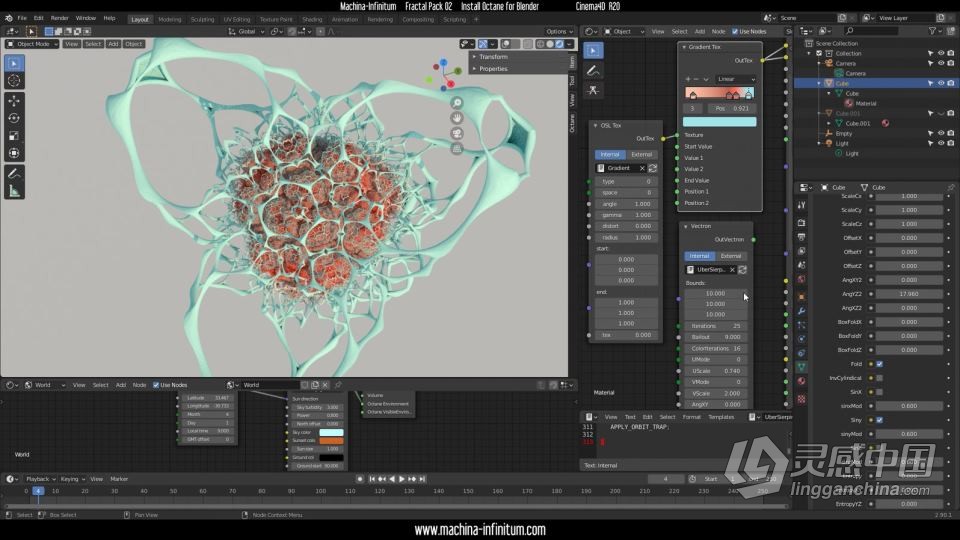Switch to the Scripting workspace tab
Viewport: 960px width, 540px height.
pos(454,20)
